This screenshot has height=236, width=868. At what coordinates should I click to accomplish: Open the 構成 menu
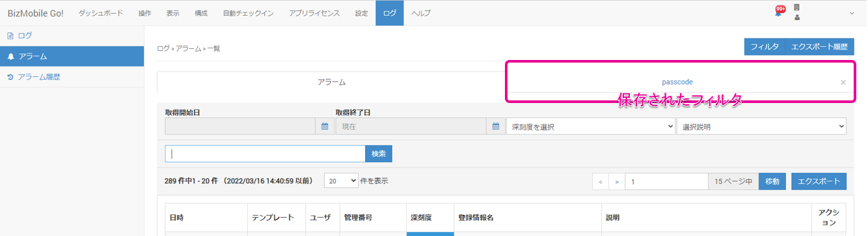[x=200, y=13]
